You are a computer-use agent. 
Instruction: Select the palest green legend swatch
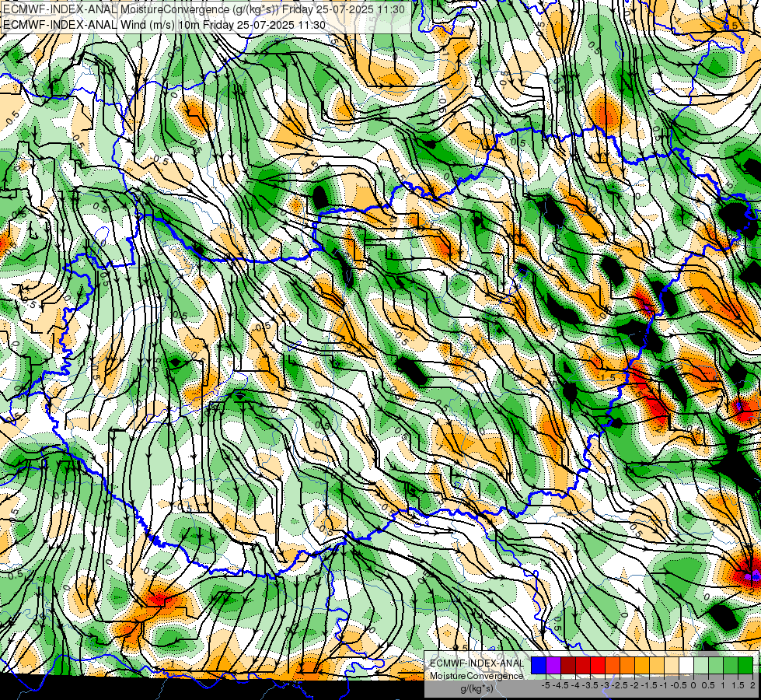[x=701, y=666]
